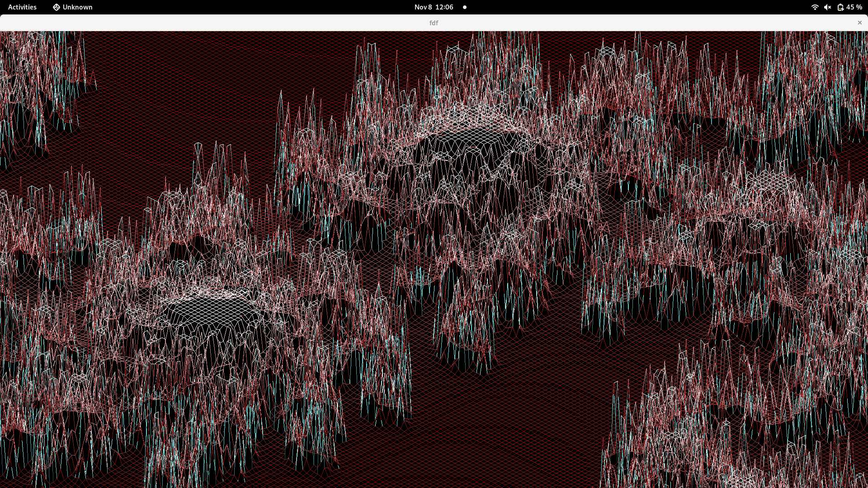Click the fdf window title
The image size is (868, 488).
434,23
